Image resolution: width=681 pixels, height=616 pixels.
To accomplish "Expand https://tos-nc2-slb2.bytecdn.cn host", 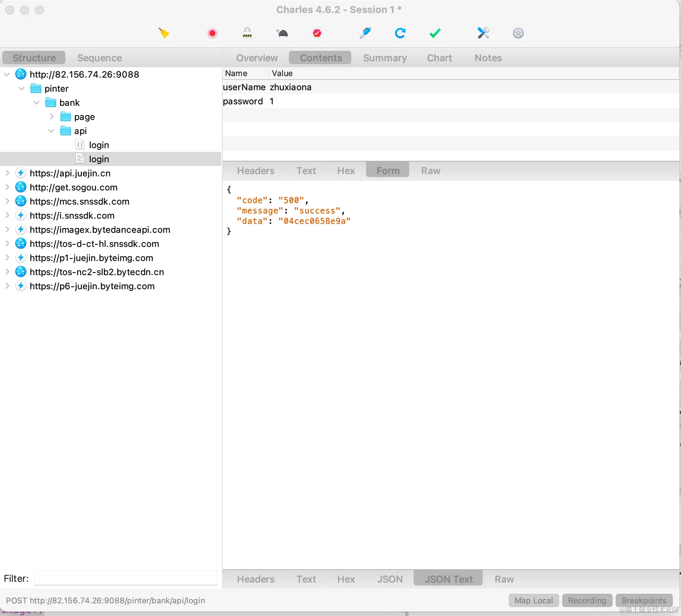I will tap(7, 272).
